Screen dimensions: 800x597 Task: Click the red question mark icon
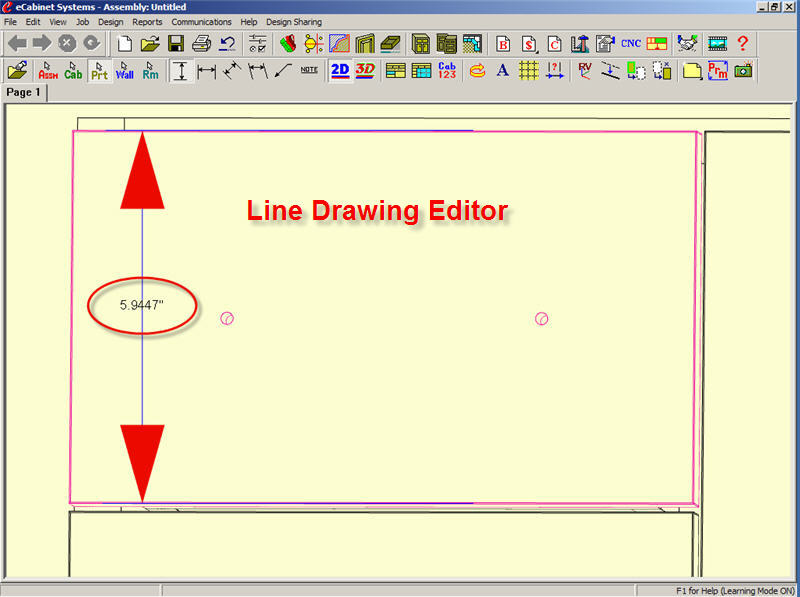743,44
